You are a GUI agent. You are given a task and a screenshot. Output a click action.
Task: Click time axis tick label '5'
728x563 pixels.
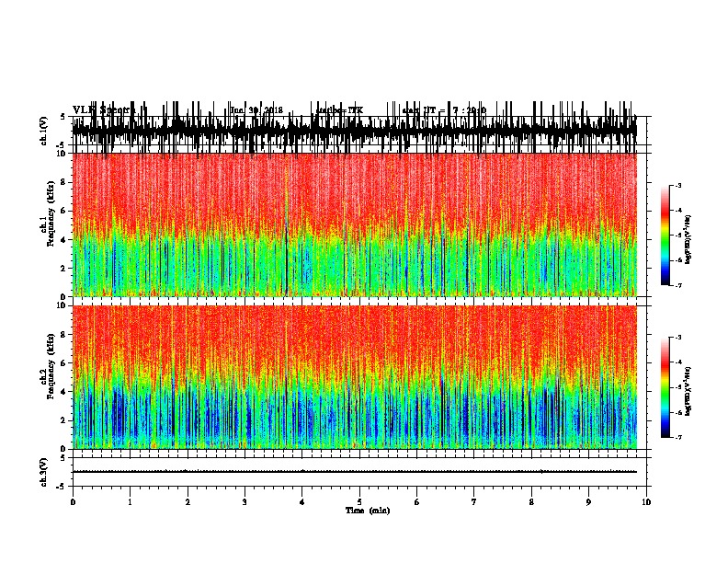(x=359, y=502)
